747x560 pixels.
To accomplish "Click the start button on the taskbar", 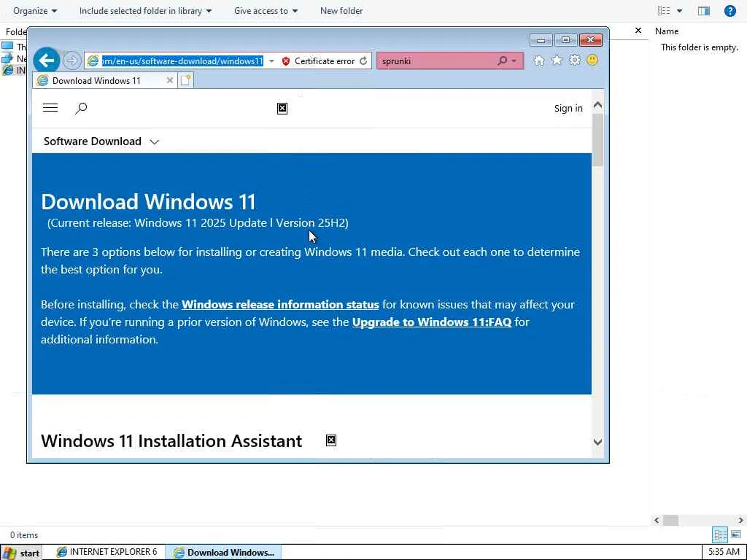I will click(x=21, y=553).
